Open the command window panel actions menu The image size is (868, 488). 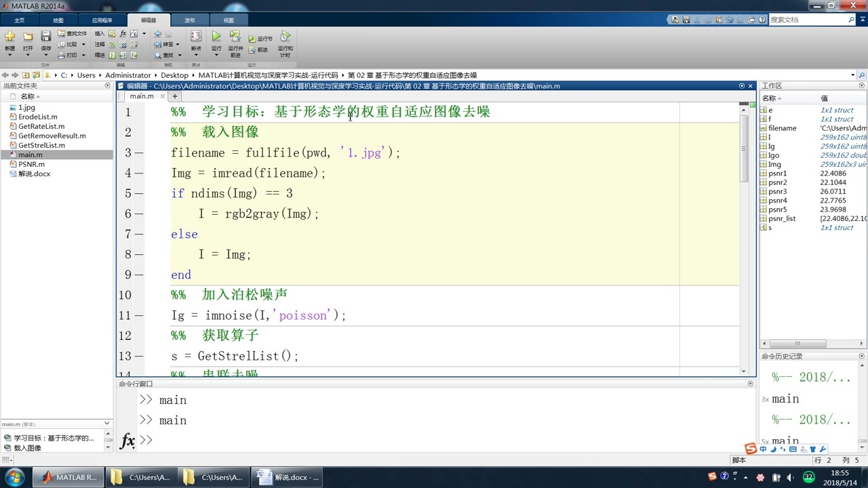click(750, 384)
